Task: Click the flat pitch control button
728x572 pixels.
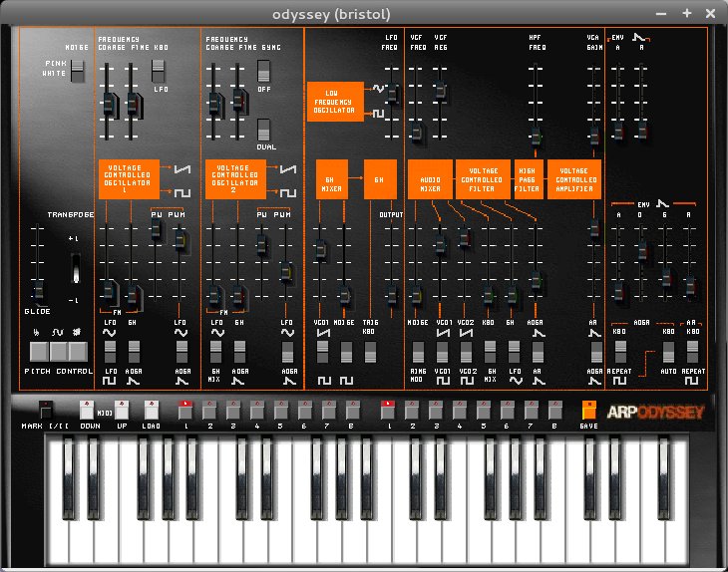Action: [39, 351]
